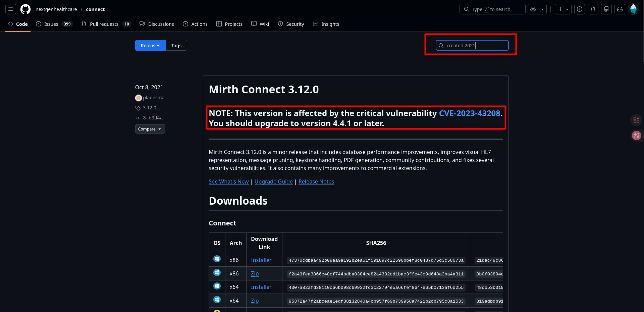Click the Download Link column header
This screenshot has height=312, width=644.
pos(264,243)
